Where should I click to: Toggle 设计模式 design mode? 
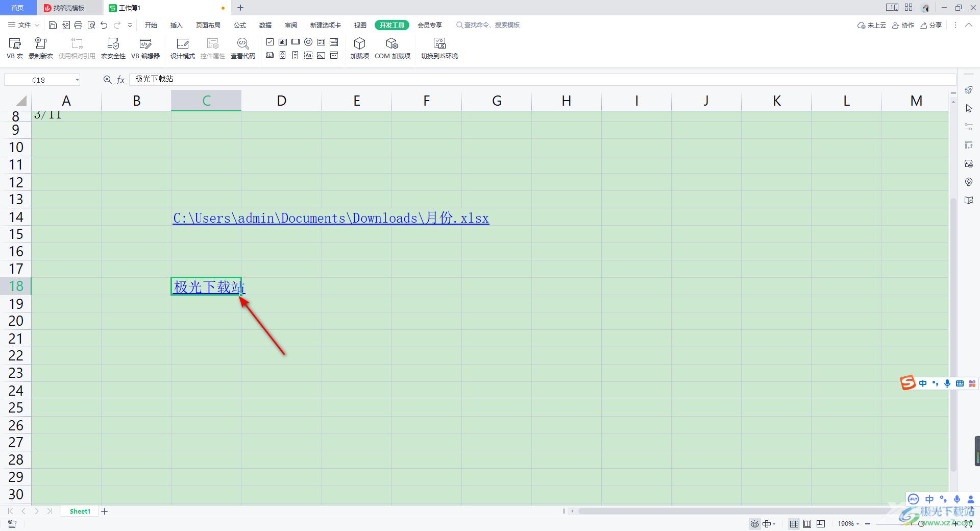(x=183, y=49)
